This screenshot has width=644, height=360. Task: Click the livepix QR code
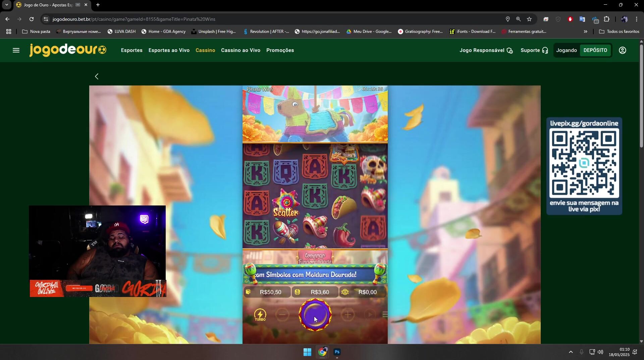[x=584, y=163]
